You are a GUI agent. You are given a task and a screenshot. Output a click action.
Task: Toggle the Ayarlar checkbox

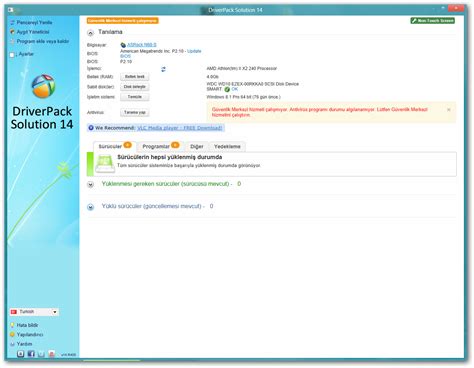12,54
